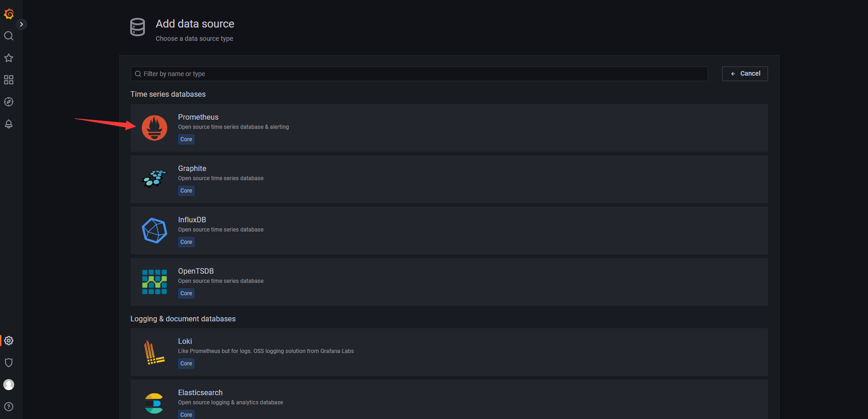Viewport: 868px width, 419px height.
Task: Click the Core badge under Elasticsearch
Action: 186,414
